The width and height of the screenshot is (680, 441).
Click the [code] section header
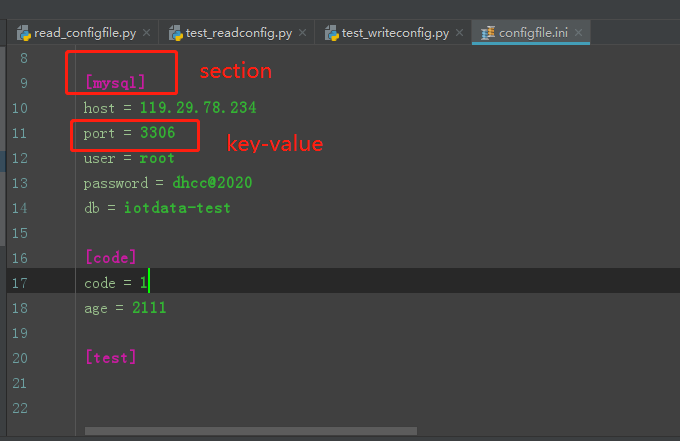[x=111, y=258]
